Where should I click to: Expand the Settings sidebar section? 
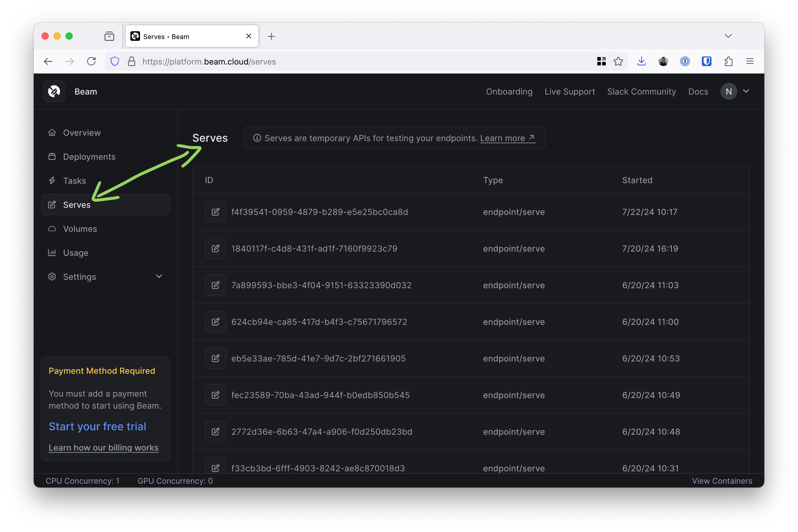tap(105, 277)
